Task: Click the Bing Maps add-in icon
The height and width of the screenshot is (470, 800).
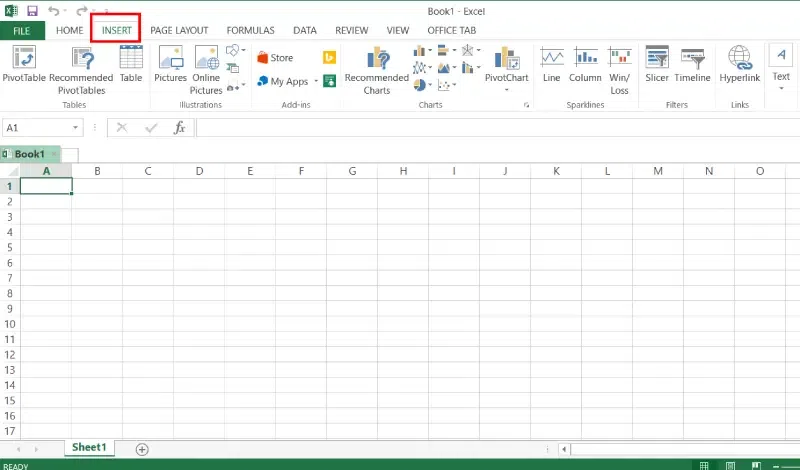Action: pos(330,58)
